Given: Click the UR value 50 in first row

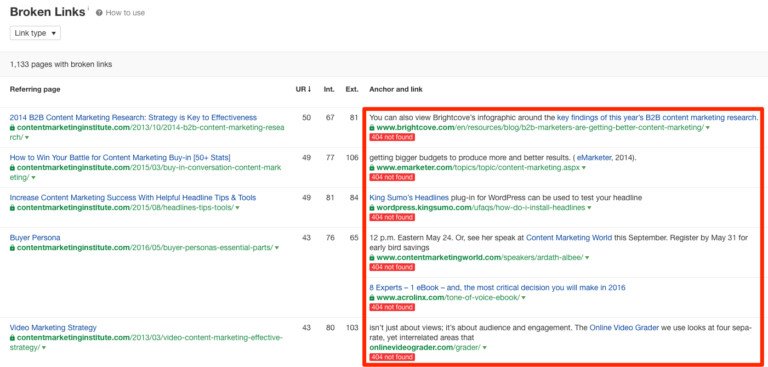Looking at the screenshot, I should [x=307, y=118].
